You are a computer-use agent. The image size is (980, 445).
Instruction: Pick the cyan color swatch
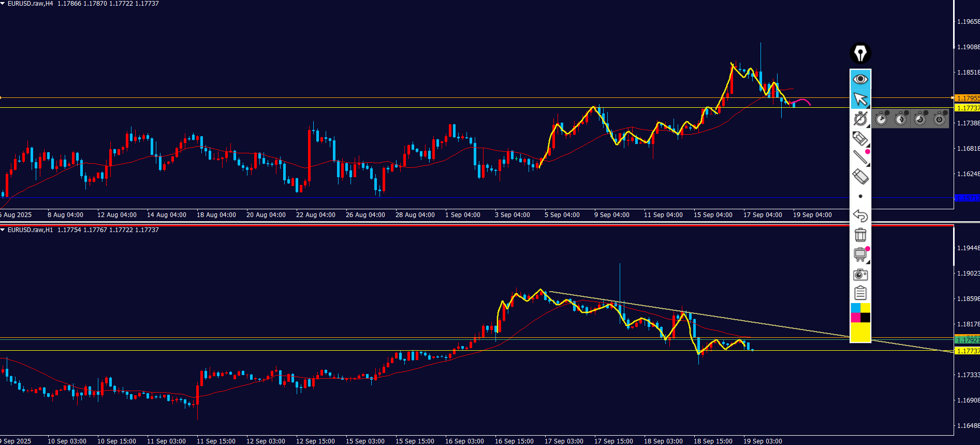point(855,308)
